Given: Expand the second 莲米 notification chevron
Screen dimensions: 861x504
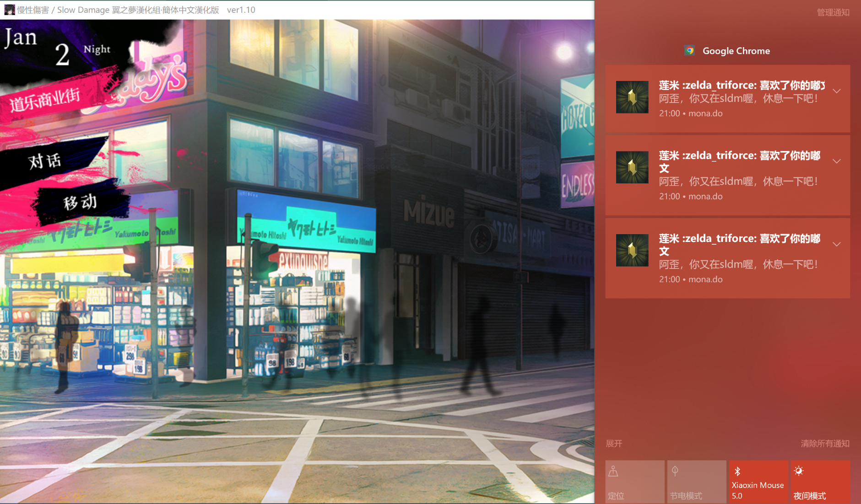Looking at the screenshot, I should [x=837, y=161].
